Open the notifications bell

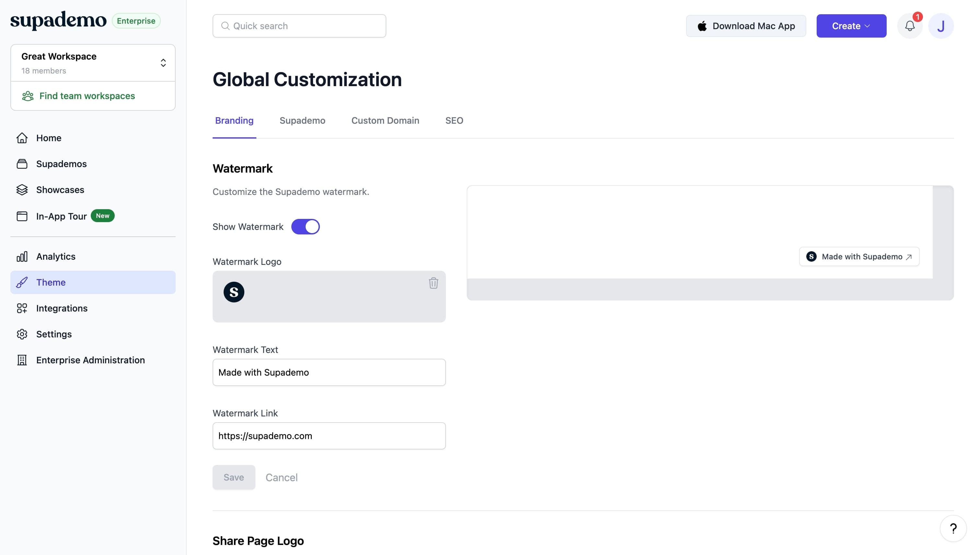click(909, 26)
